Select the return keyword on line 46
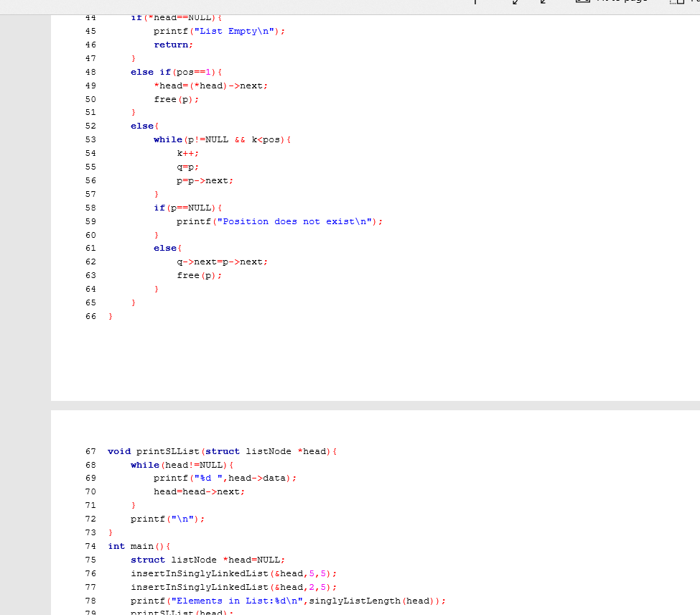The width and height of the screenshot is (700, 615). click(173, 45)
